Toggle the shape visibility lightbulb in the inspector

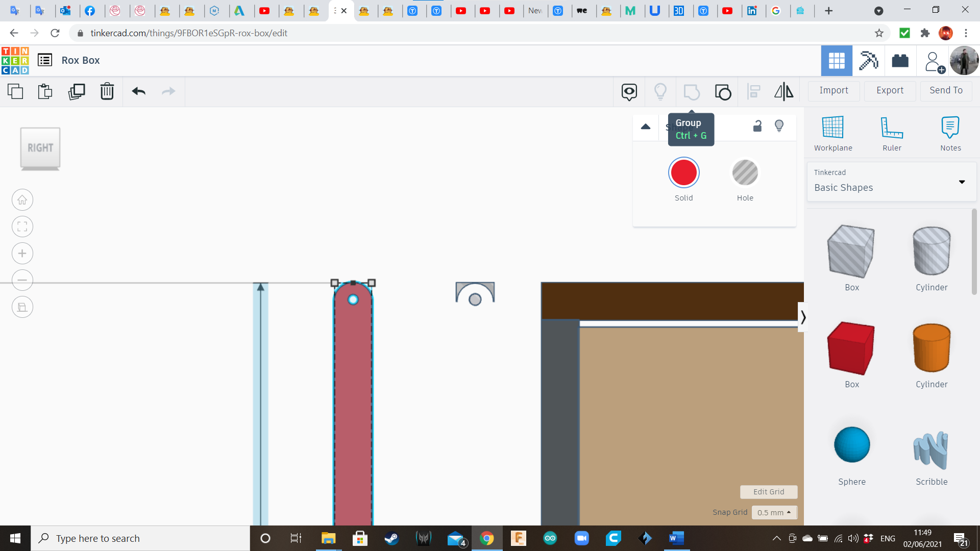pos(779,126)
